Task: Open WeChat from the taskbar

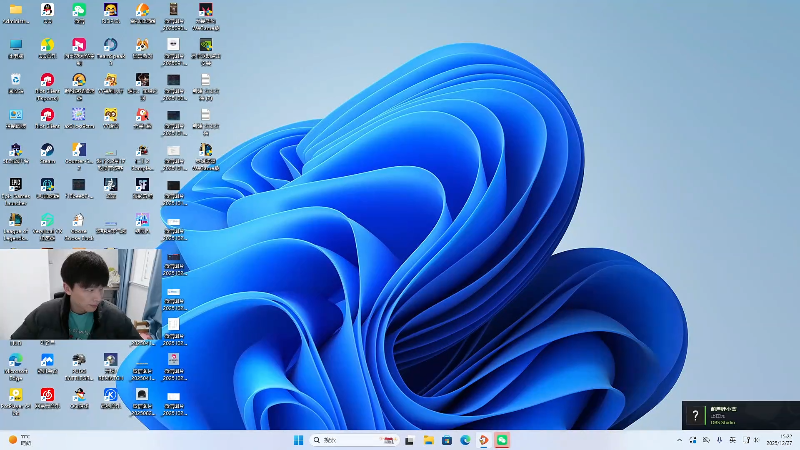Action: 502,440
